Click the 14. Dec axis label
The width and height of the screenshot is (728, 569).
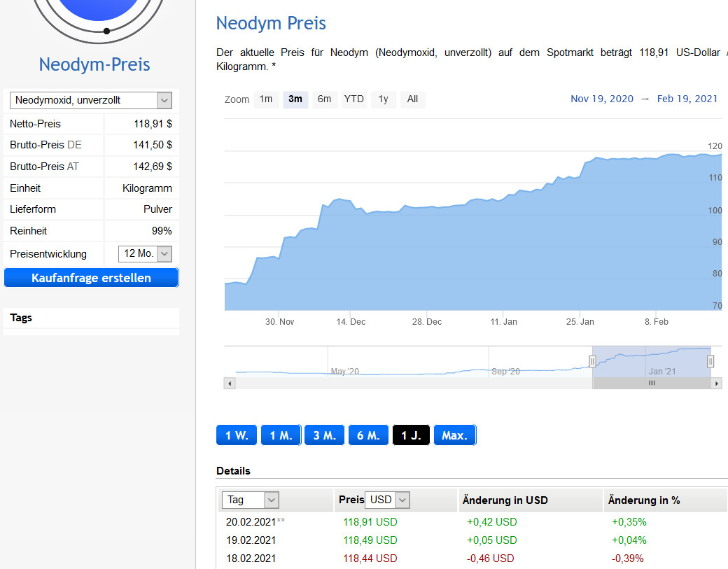(x=351, y=322)
